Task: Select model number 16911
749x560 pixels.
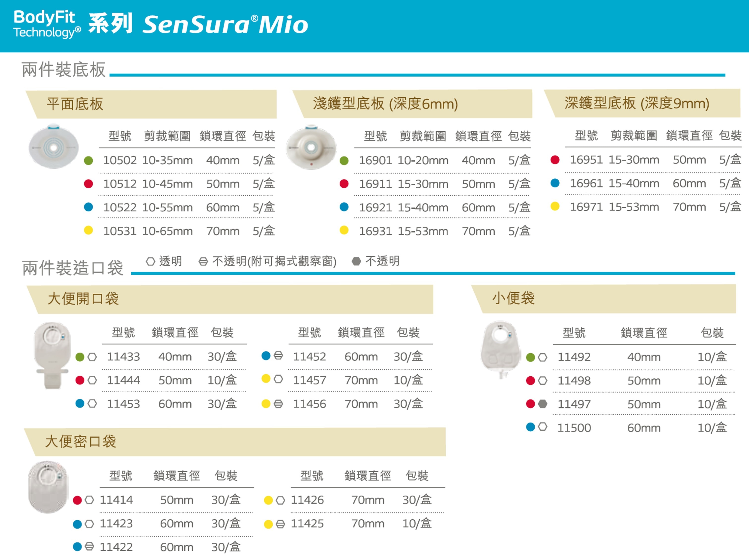Action: [375, 184]
